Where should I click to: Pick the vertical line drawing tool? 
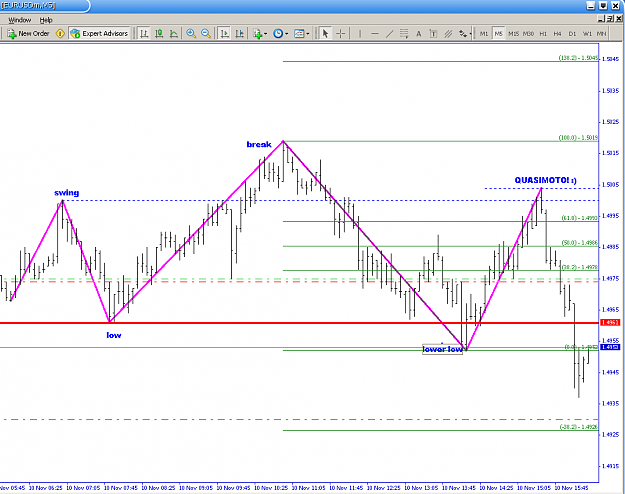coord(360,33)
